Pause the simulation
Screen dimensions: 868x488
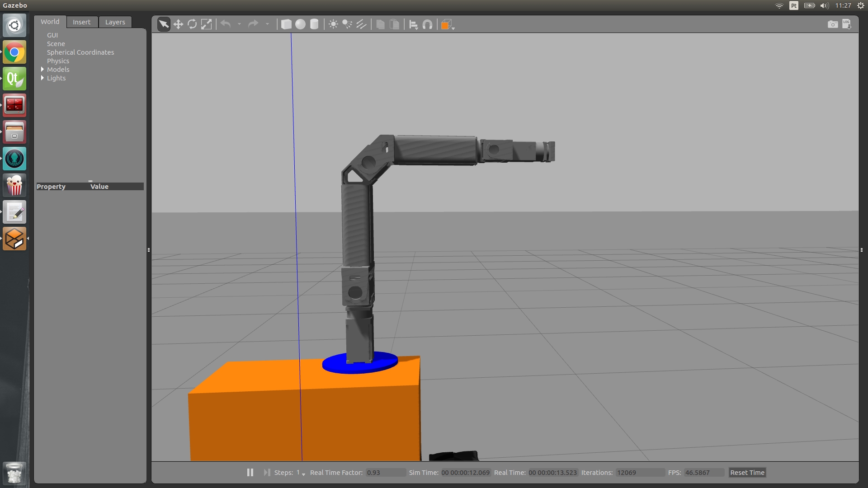pos(250,472)
